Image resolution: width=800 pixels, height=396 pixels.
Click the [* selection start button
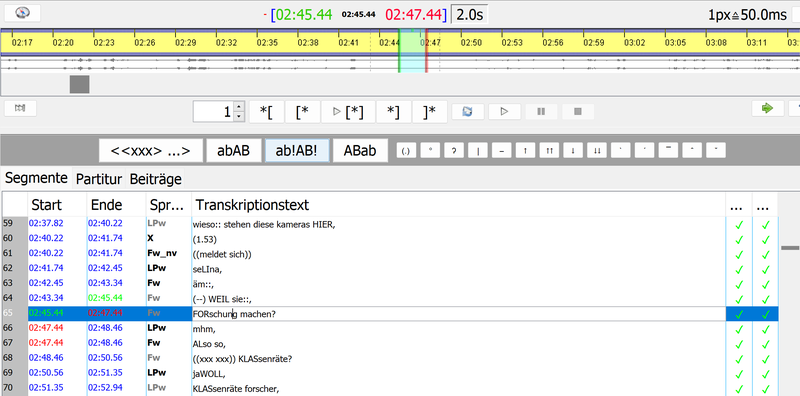tap(302, 112)
